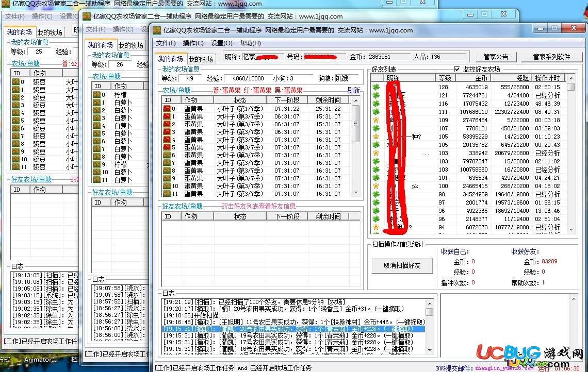The height and width of the screenshot is (372, 588).
Task: Click log list scrollbar down arrow
Action: (x=430, y=350)
